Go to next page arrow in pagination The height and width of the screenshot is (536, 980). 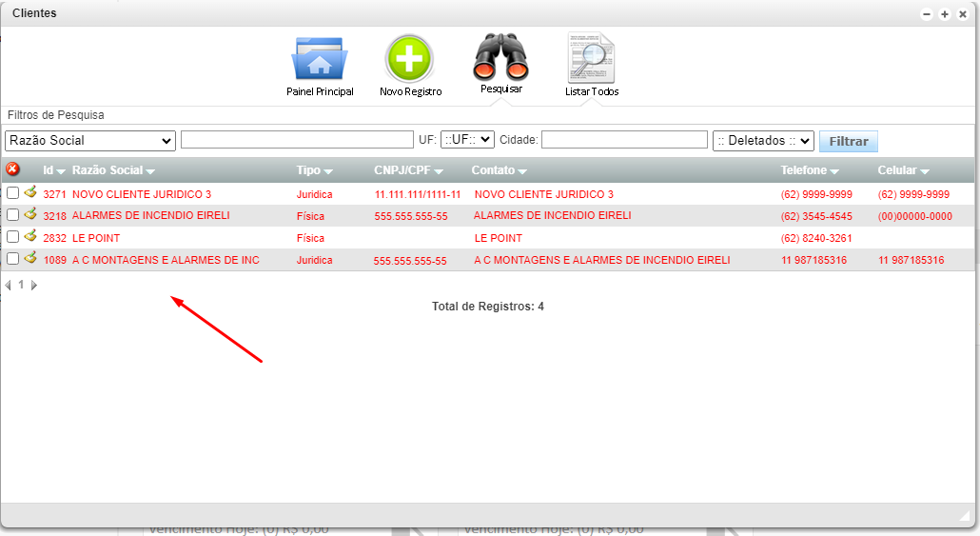(x=34, y=285)
